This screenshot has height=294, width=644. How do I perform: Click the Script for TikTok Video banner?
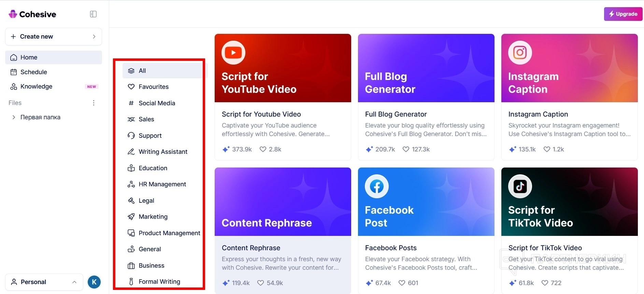click(570, 202)
